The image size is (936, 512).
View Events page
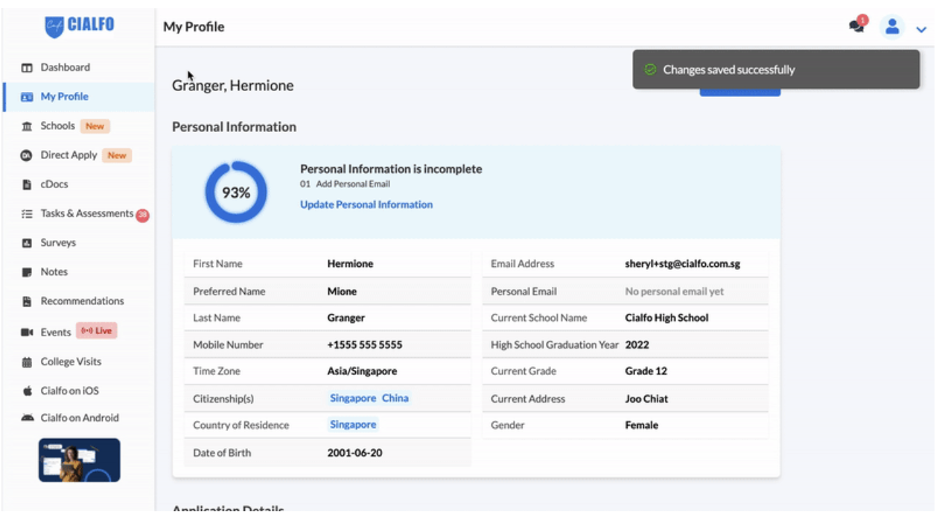56,332
